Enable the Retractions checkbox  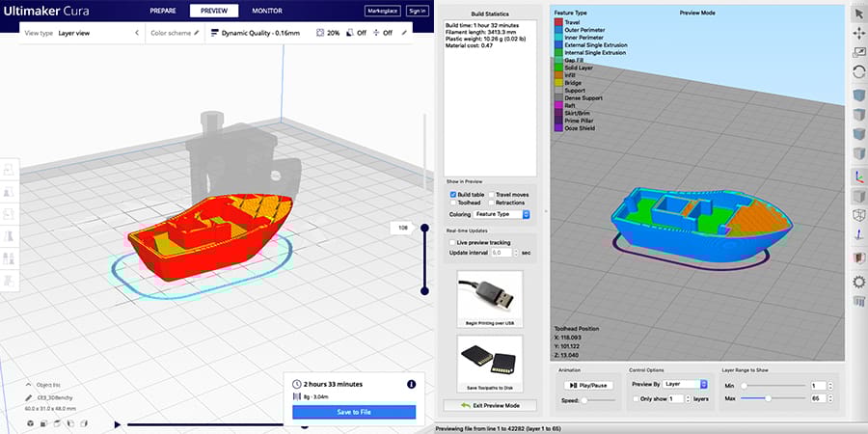492,203
